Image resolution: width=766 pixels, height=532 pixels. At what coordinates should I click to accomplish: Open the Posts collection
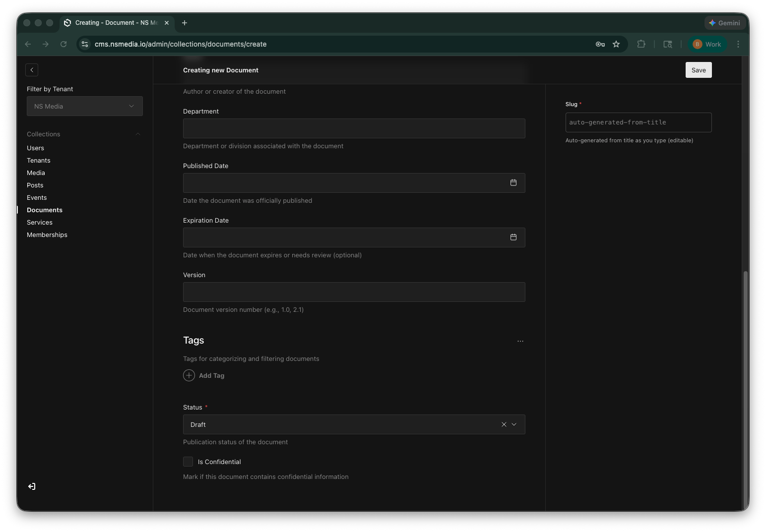click(35, 185)
